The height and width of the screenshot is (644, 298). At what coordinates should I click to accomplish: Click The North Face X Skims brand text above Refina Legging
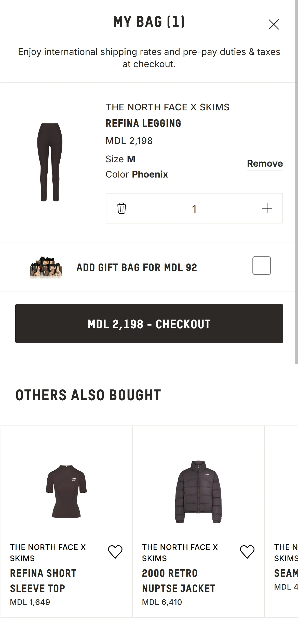click(x=167, y=107)
